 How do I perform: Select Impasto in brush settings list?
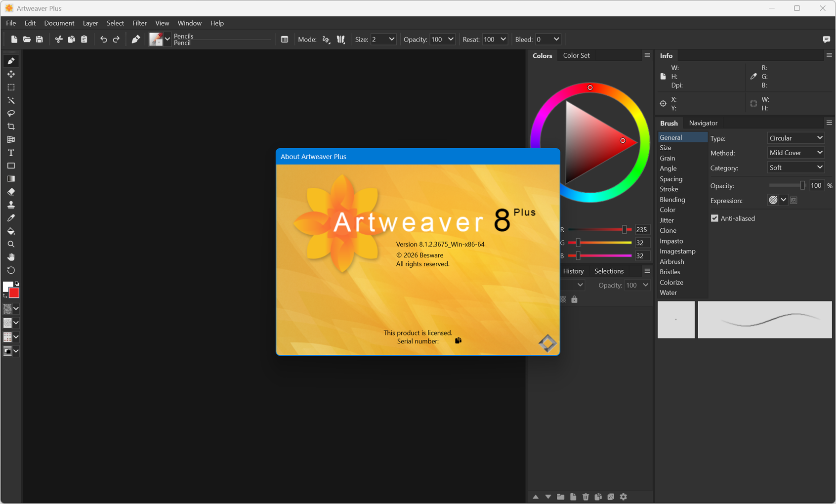click(671, 241)
